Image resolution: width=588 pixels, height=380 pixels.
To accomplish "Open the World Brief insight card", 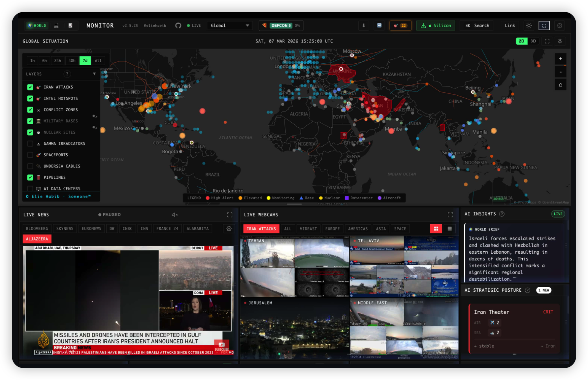I will (515, 253).
